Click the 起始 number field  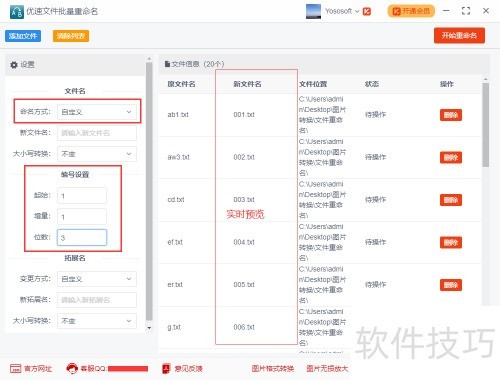(82, 196)
